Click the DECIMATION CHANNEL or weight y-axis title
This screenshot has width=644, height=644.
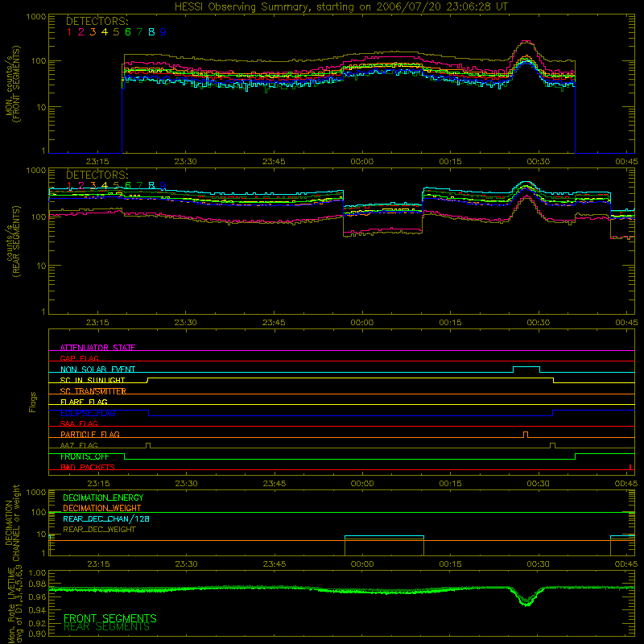coord(12,522)
